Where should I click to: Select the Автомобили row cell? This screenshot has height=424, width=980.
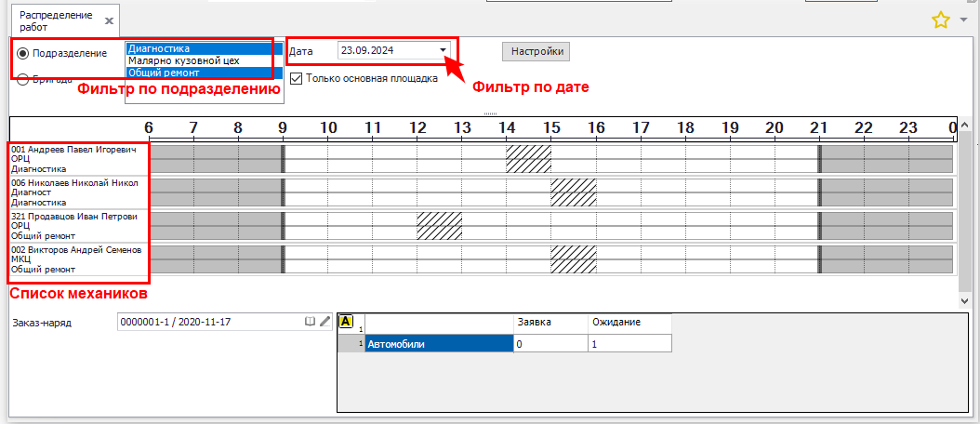point(438,344)
